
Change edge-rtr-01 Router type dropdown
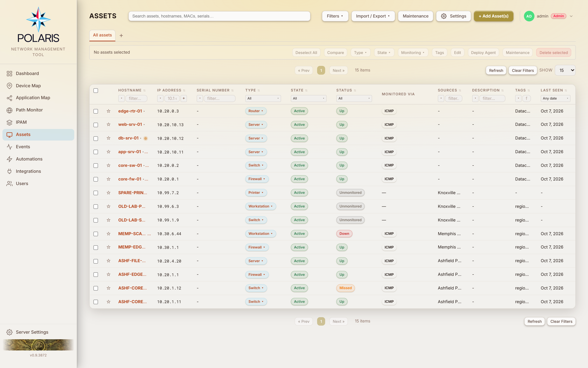256,111
